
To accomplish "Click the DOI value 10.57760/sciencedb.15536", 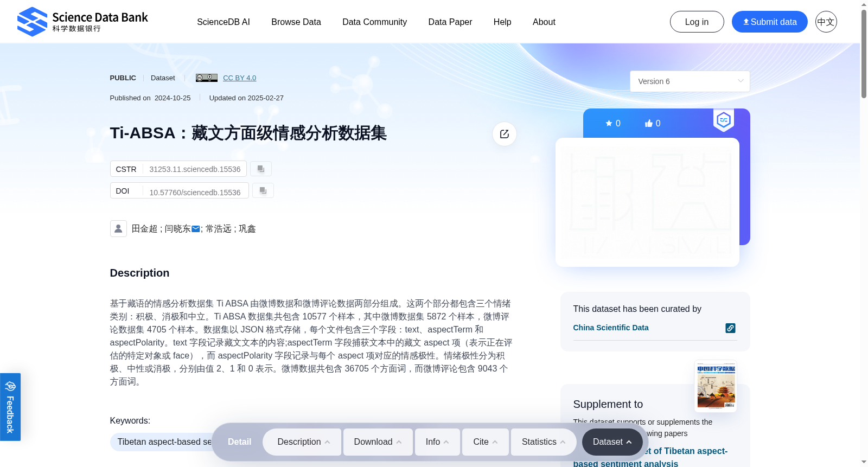I will point(195,193).
